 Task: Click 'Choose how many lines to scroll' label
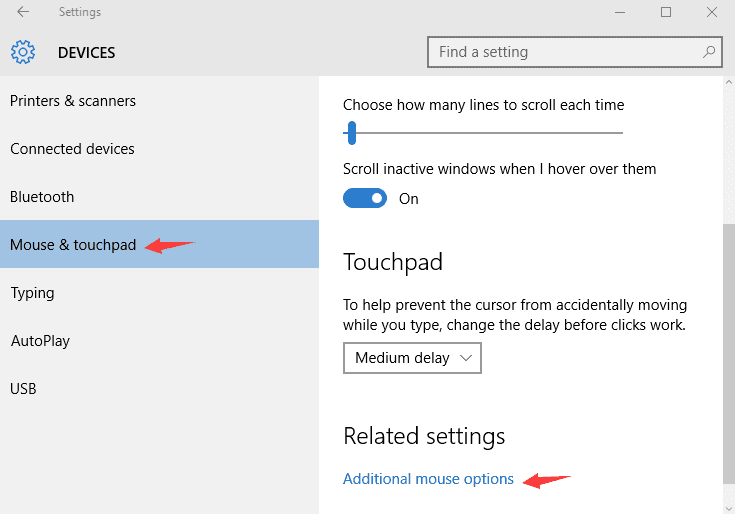(x=483, y=105)
